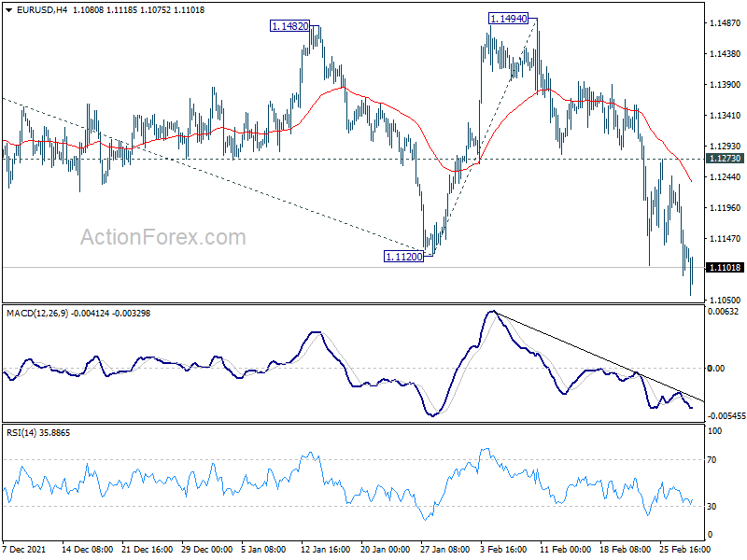This screenshot has width=747, height=560.
Task: Click the RSI 30 level label
Action: click(x=712, y=507)
